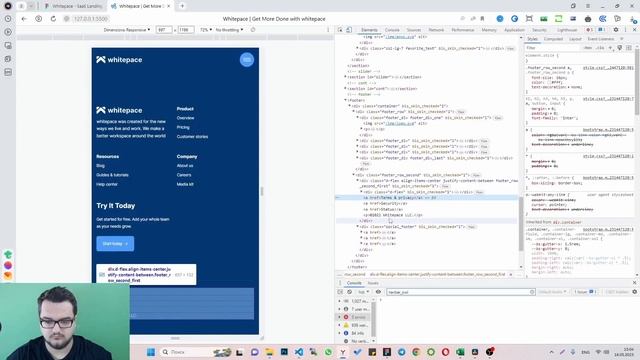Switch to the Network panel tab
This screenshot has height=360, width=640.
(436, 30)
